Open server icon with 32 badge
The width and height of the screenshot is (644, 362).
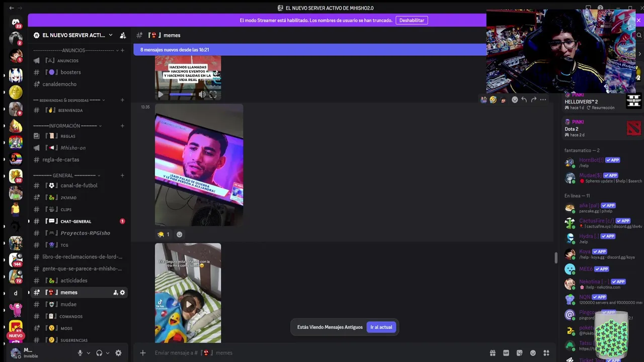[16, 176]
